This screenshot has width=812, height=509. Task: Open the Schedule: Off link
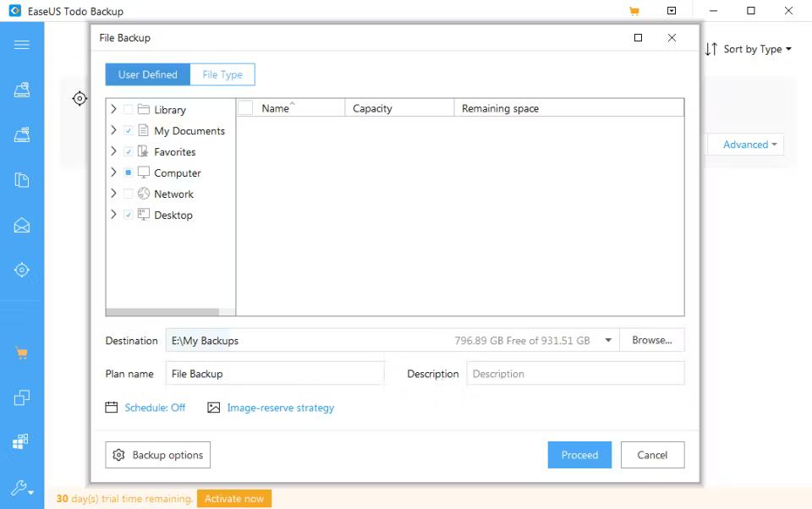click(155, 408)
